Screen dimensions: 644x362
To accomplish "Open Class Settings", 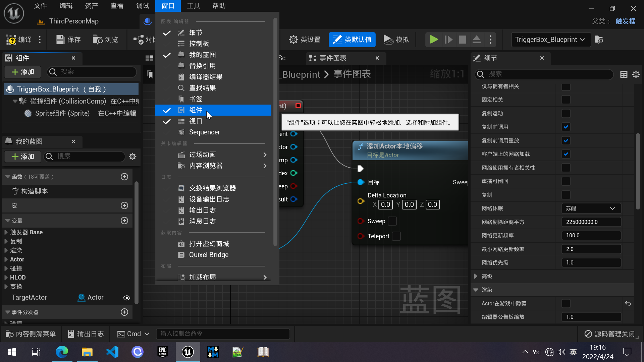I will coord(305,39).
